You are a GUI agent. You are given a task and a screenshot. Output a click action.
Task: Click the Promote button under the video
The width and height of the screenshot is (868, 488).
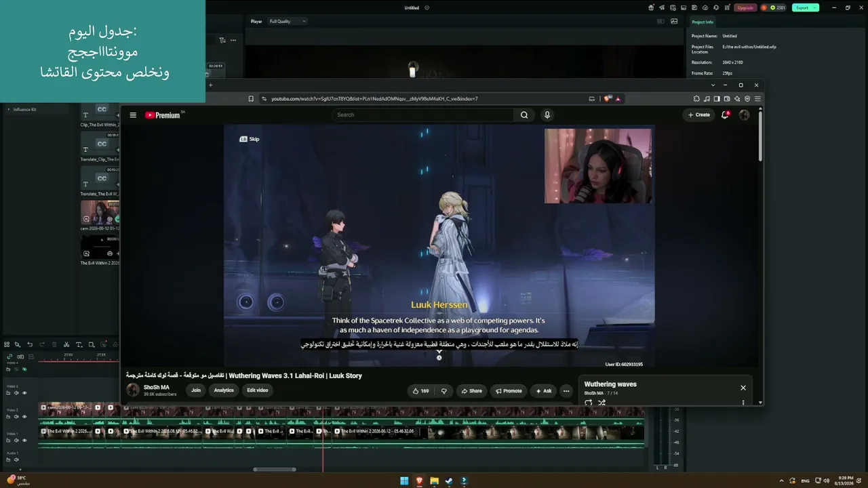coord(509,391)
